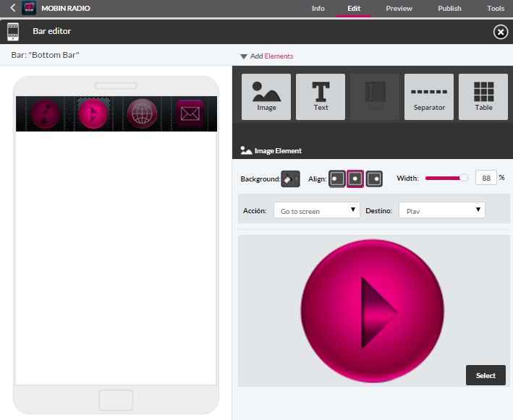The image size is (513, 420).
Task: Click the large play button image preview
Action: (x=373, y=311)
